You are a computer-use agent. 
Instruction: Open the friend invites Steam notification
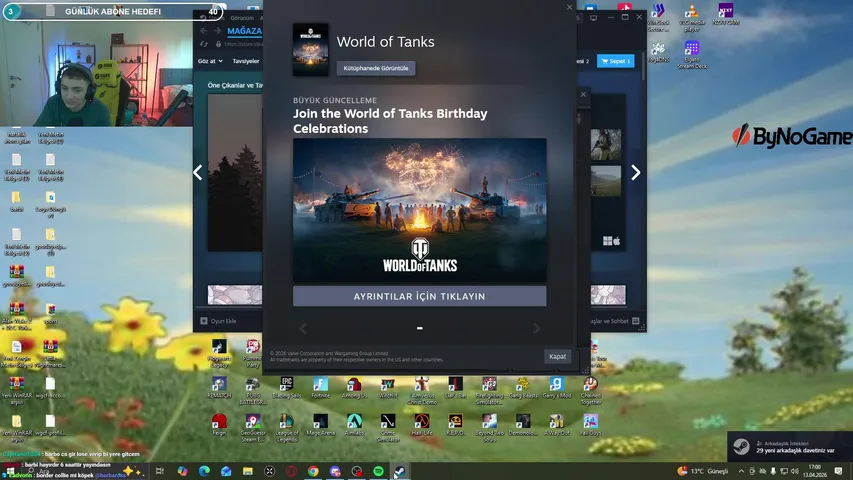coord(790,447)
